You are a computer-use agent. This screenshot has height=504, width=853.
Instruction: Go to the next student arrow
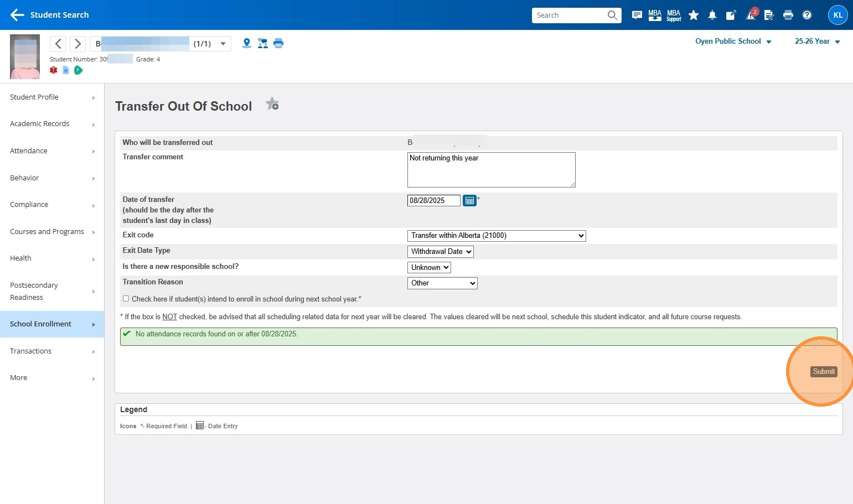point(78,44)
